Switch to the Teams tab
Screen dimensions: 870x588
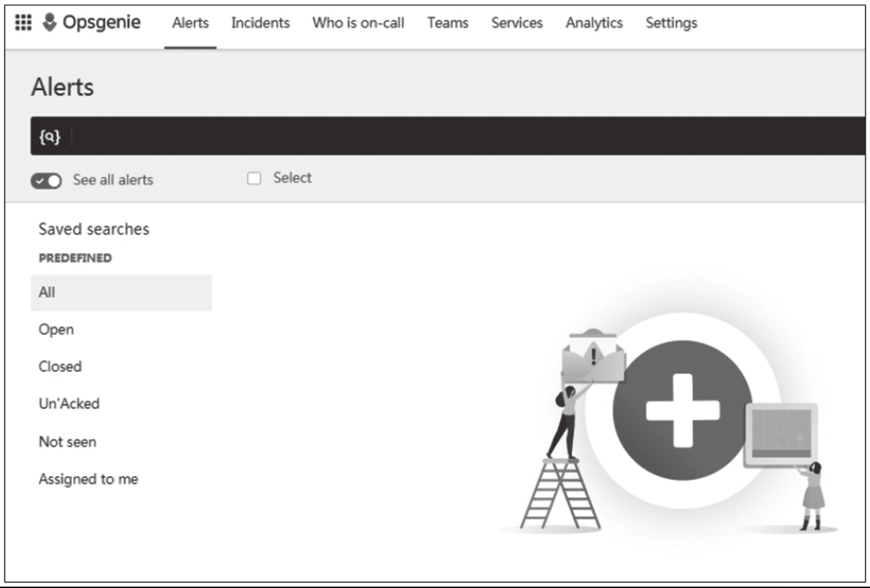(448, 23)
